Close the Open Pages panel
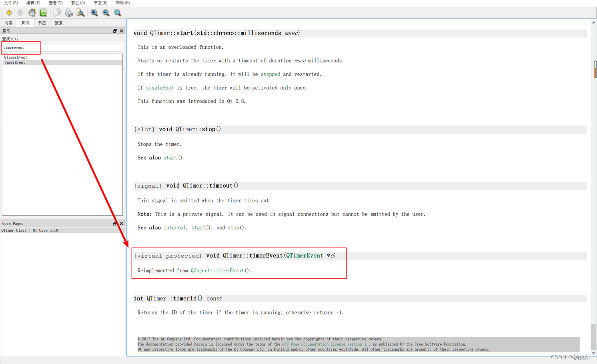Viewport: 597px width, 364px height. tap(122, 224)
